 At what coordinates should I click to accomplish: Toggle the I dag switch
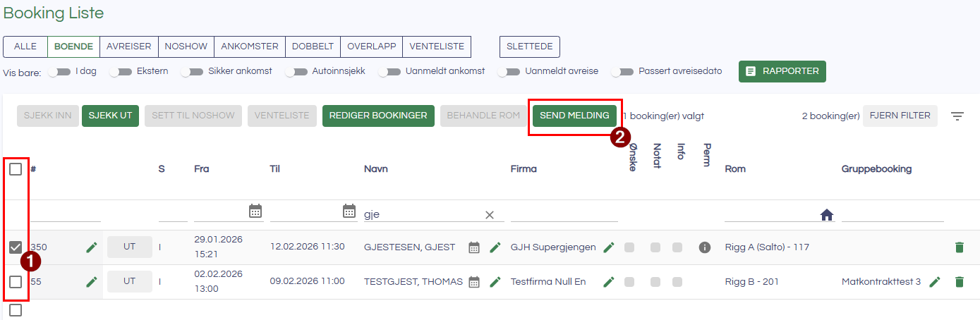(x=63, y=71)
